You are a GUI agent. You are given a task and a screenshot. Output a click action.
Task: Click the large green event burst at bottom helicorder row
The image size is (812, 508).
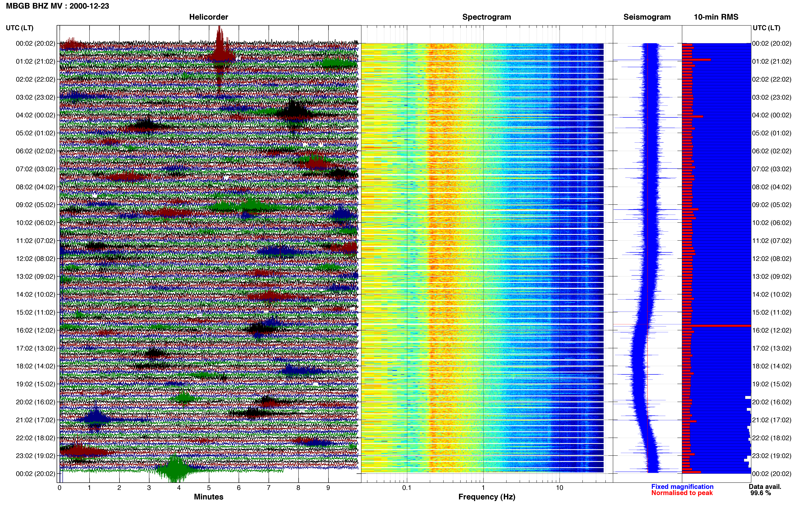(x=175, y=469)
